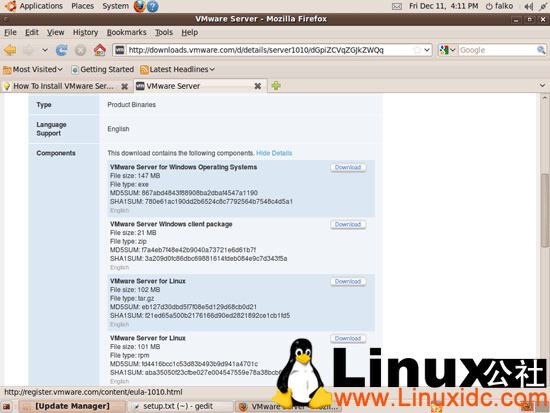The height and width of the screenshot is (413, 550).
Task: Click the Hide Details link
Action: [x=274, y=153]
